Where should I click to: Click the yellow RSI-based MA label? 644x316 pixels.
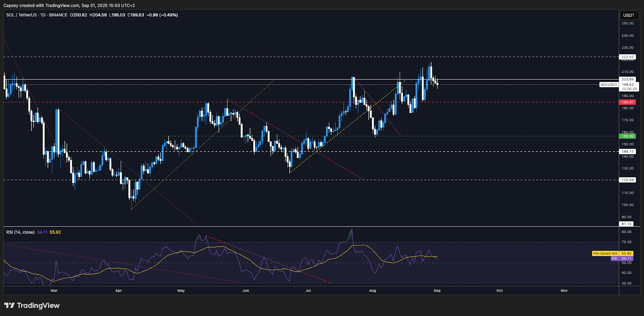pos(605,254)
